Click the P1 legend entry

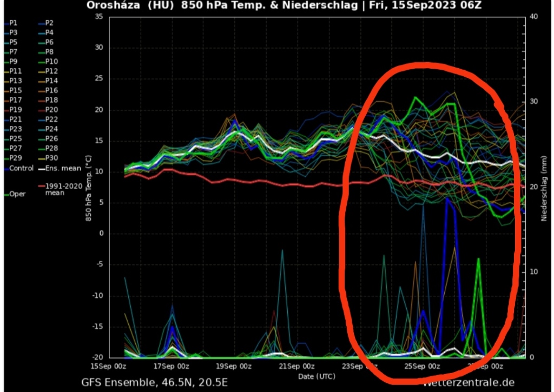14,23
